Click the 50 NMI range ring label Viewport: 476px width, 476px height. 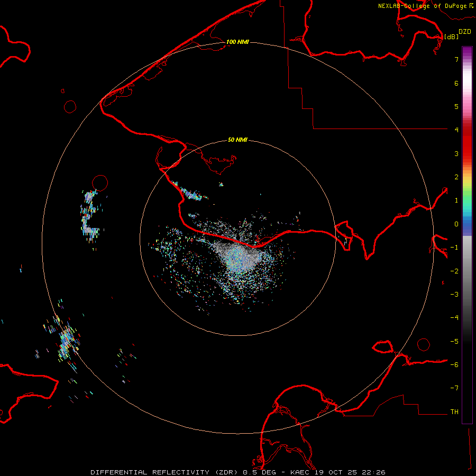[x=237, y=140]
